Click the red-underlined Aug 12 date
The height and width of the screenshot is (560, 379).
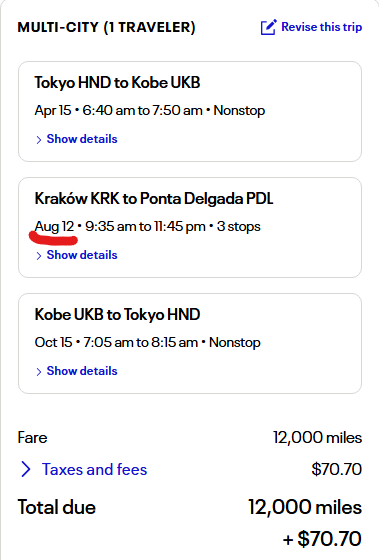point(54,226)
